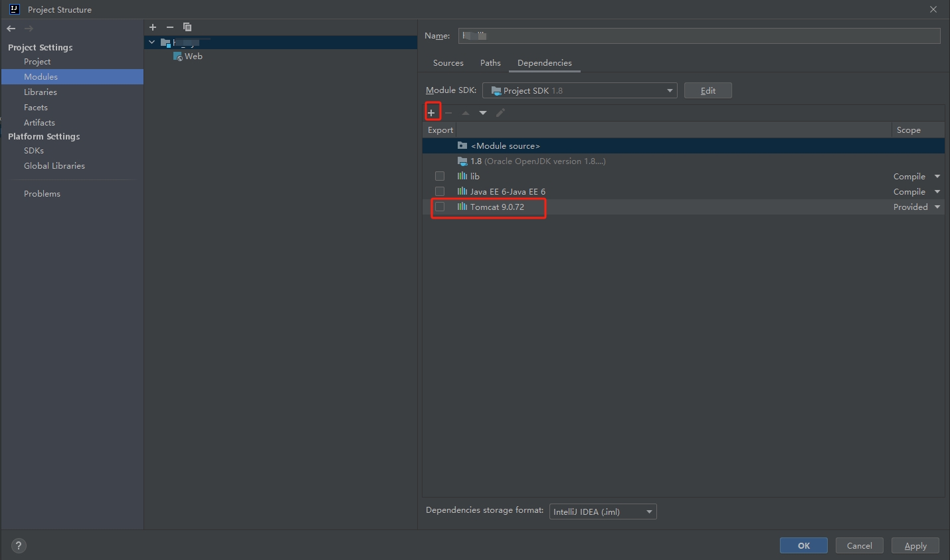
Task: Move dependency down with arrow icon
Action: click(x=483, y=113)
